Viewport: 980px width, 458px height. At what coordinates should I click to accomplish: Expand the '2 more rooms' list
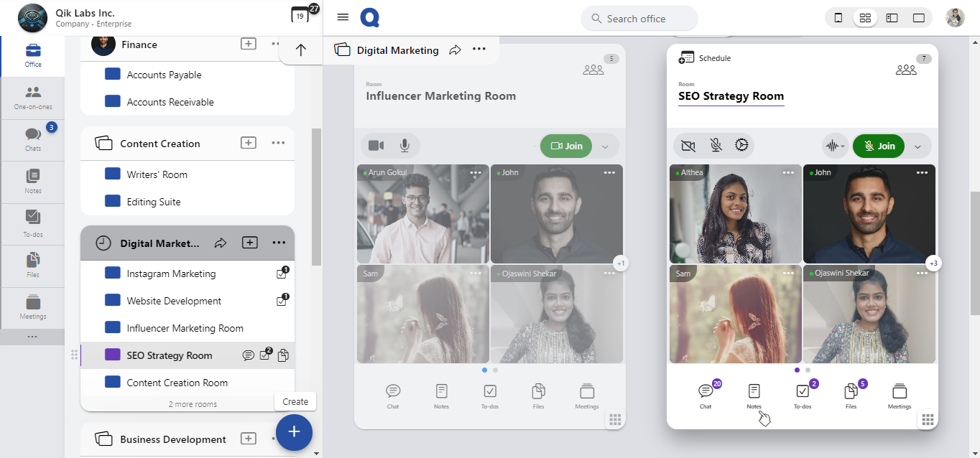tap(193, 404)
